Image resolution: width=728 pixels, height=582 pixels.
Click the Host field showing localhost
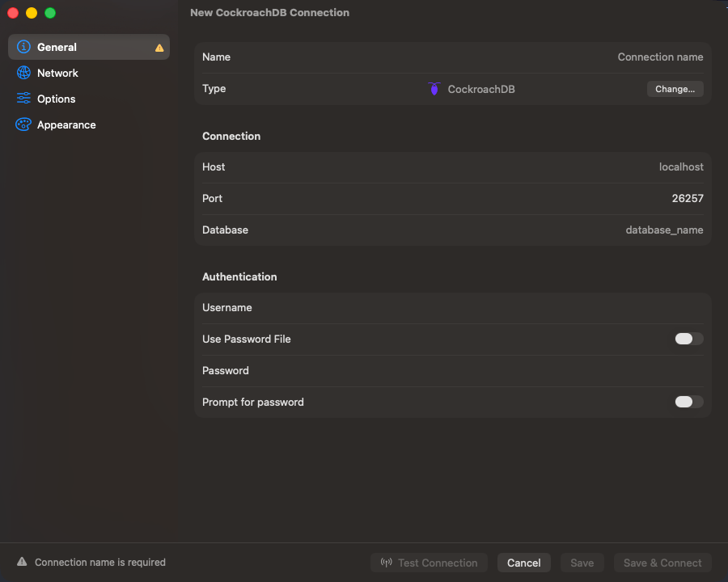point(453,167)
